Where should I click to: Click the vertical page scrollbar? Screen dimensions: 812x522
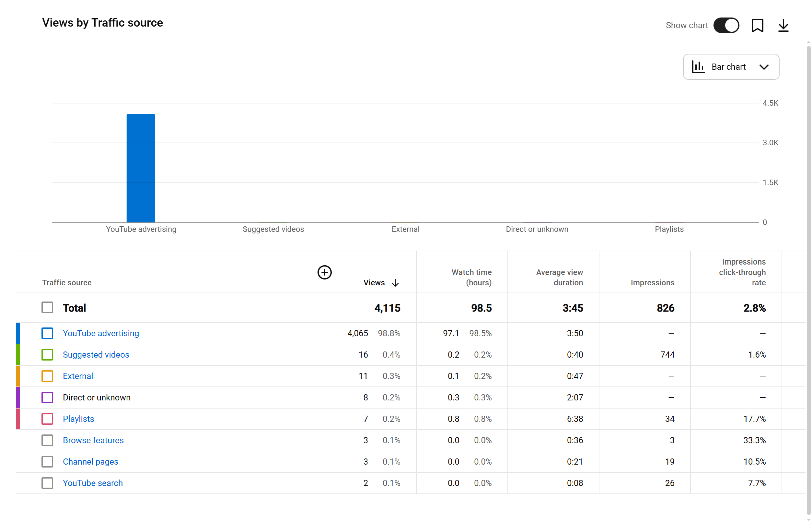pyautogui.click(x=808, y=271)
